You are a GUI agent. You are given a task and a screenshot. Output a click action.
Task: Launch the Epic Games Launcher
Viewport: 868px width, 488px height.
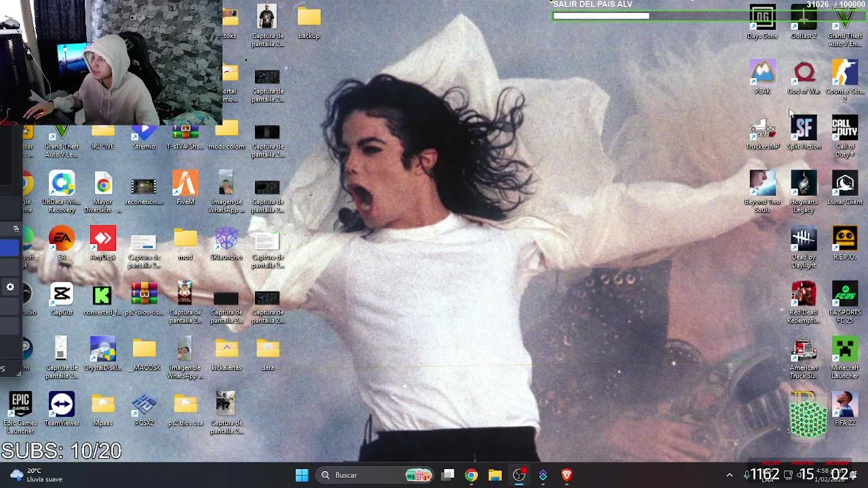[20, 413]
